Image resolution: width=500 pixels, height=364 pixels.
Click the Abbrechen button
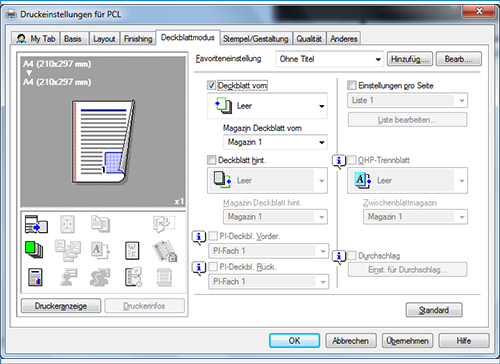point(351,341)
